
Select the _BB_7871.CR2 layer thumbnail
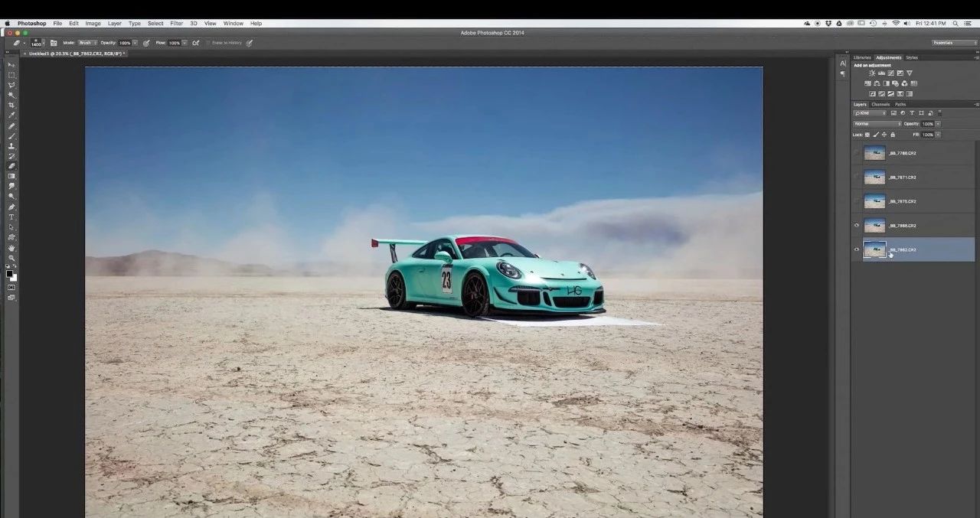click(x=874, y=178)
